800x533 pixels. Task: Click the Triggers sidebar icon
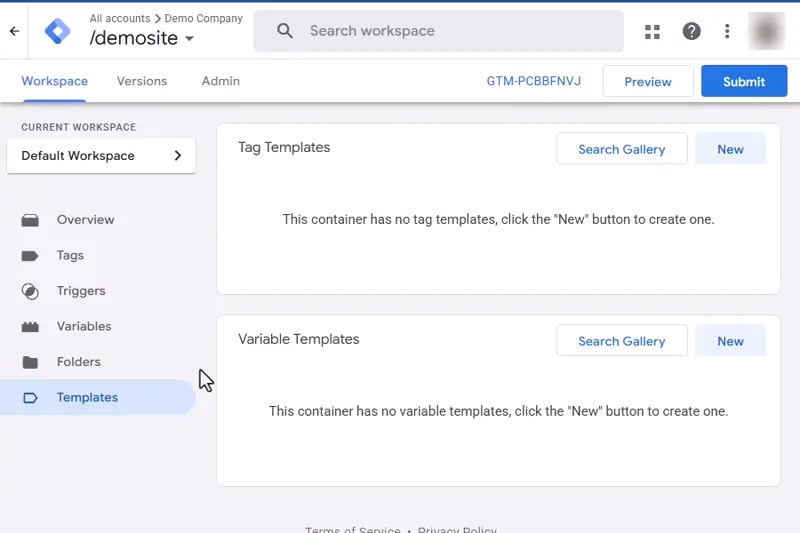click(x=30, y=291)
